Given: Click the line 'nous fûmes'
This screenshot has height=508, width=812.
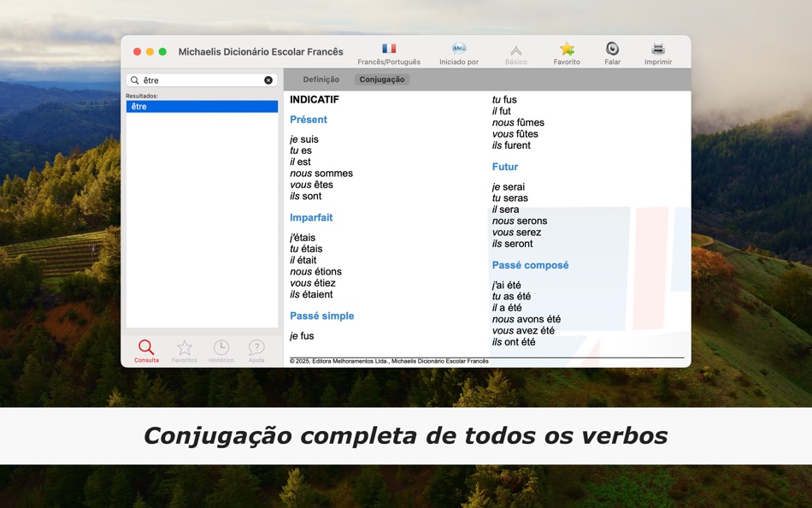Looking at the screenshot, I should 518,123.
